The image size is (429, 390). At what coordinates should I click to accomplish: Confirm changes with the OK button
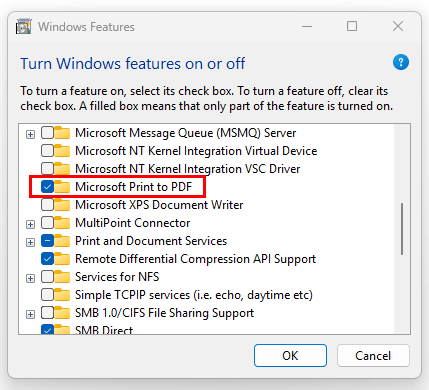[290, 356]
